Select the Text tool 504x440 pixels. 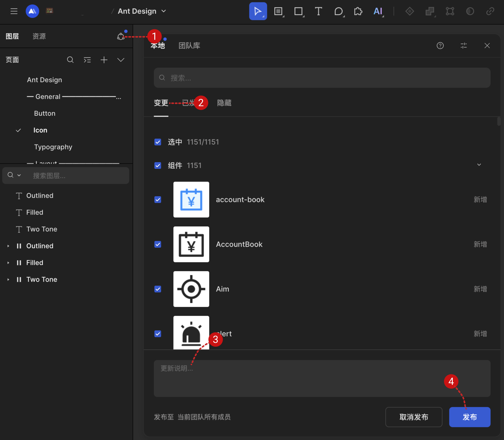318,11
